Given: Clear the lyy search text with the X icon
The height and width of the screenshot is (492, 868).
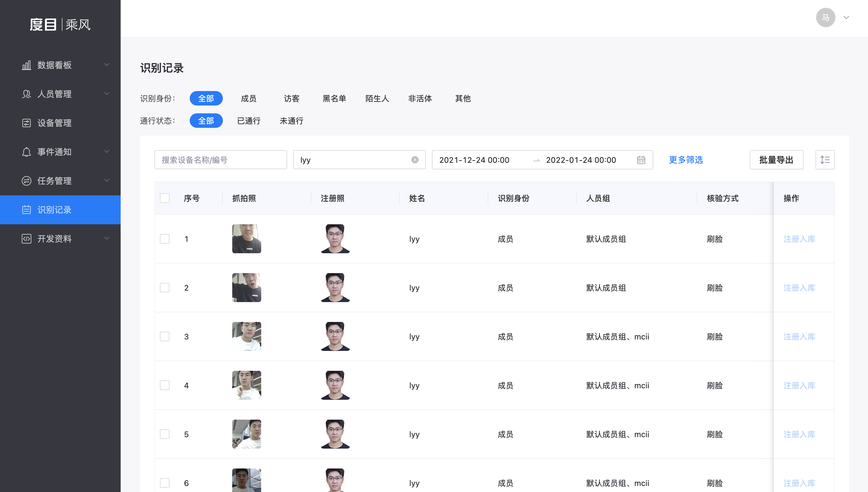Looking at the screenshot, I should [415, 160].
